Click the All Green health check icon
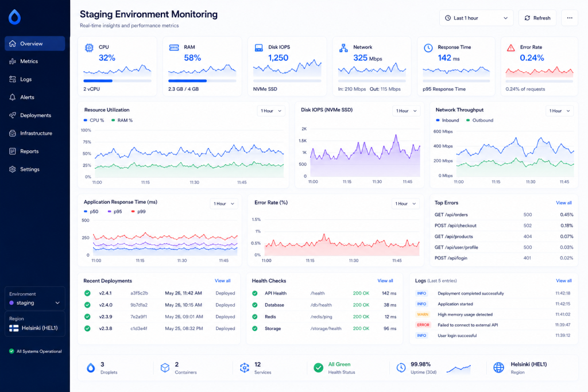 318,368
